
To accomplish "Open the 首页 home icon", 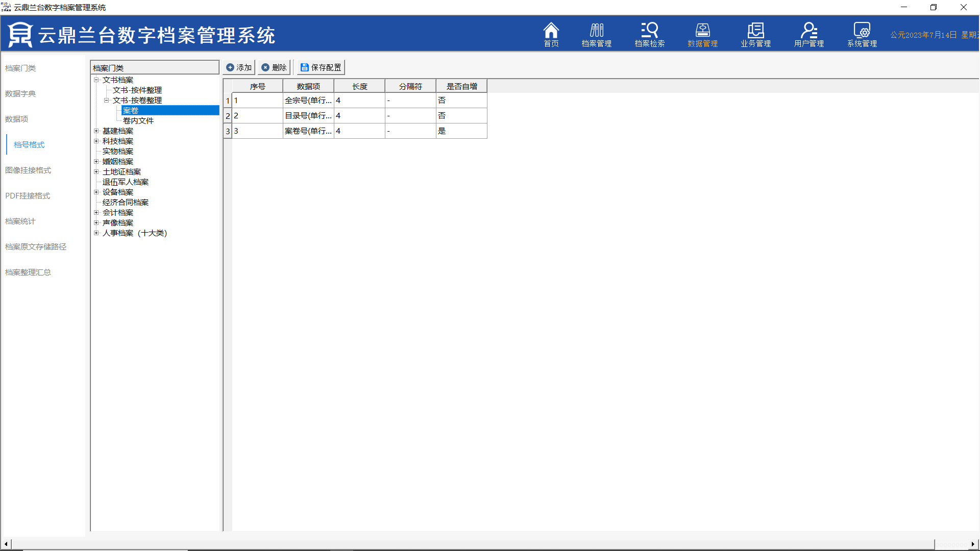I will [x=551, y=35].
